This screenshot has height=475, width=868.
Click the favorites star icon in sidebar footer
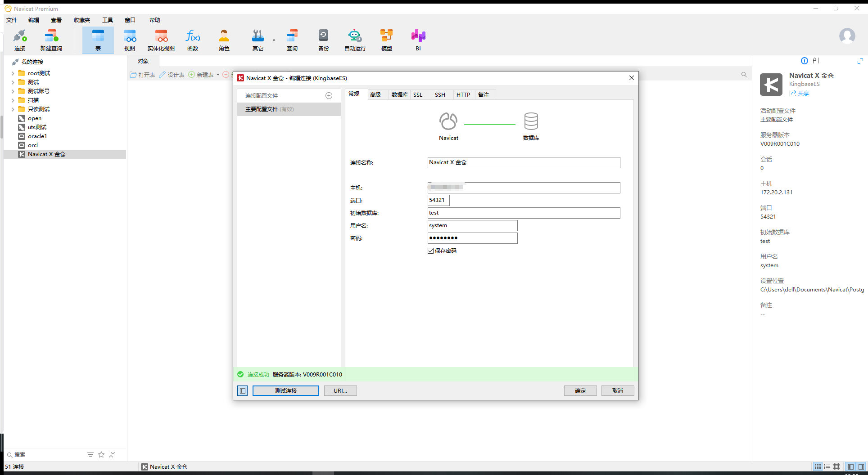coord(101,455)
